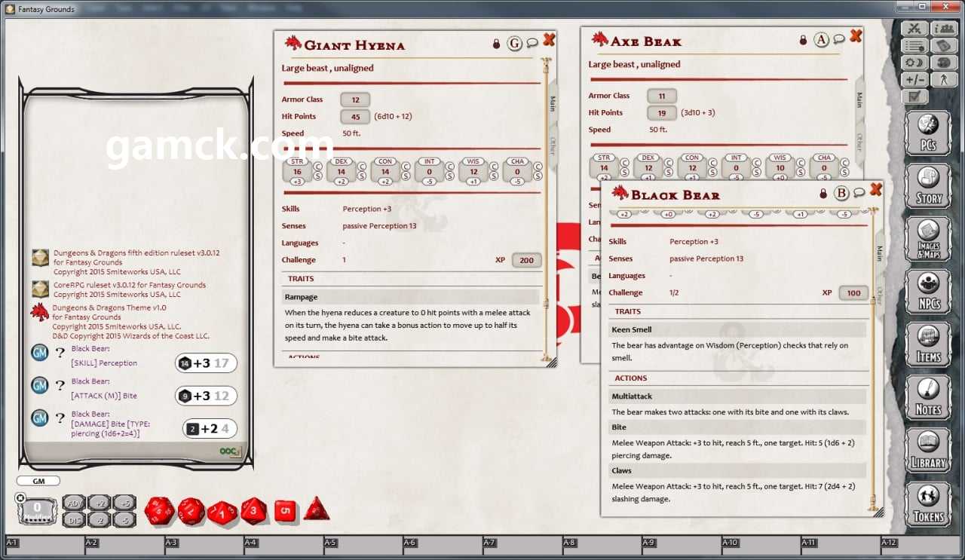
Task: Open the Party Sheet people icon
Action: 944,29
